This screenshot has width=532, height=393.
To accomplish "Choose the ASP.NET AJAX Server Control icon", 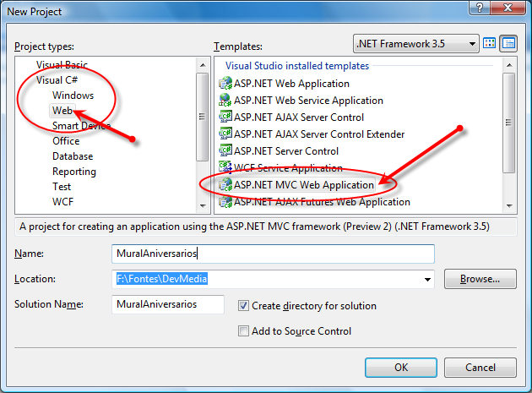I will point(225,117).
